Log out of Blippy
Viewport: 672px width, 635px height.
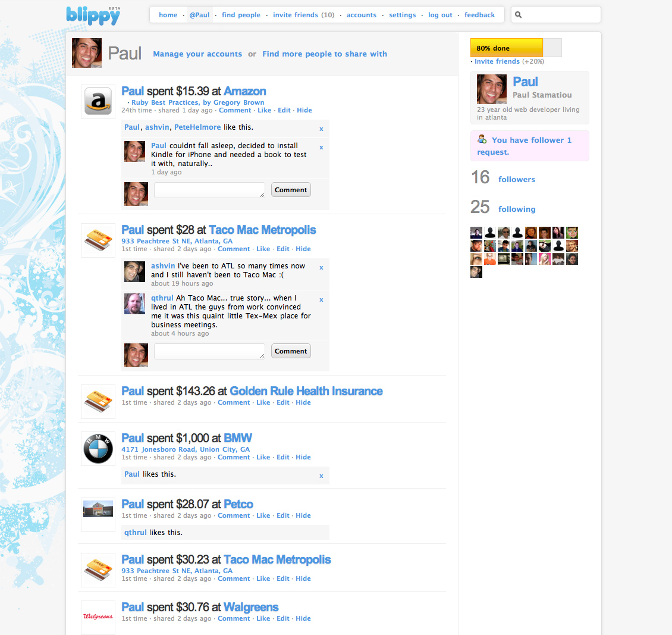click(x=440, y=15)
